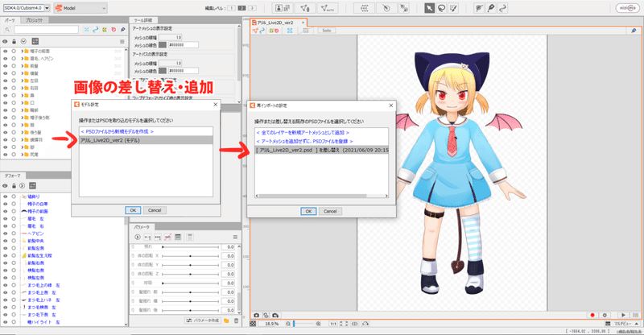Toggle lock circle of 鼻 folder
This screenshot has height=335, width=644.
(x=14, y=96)
